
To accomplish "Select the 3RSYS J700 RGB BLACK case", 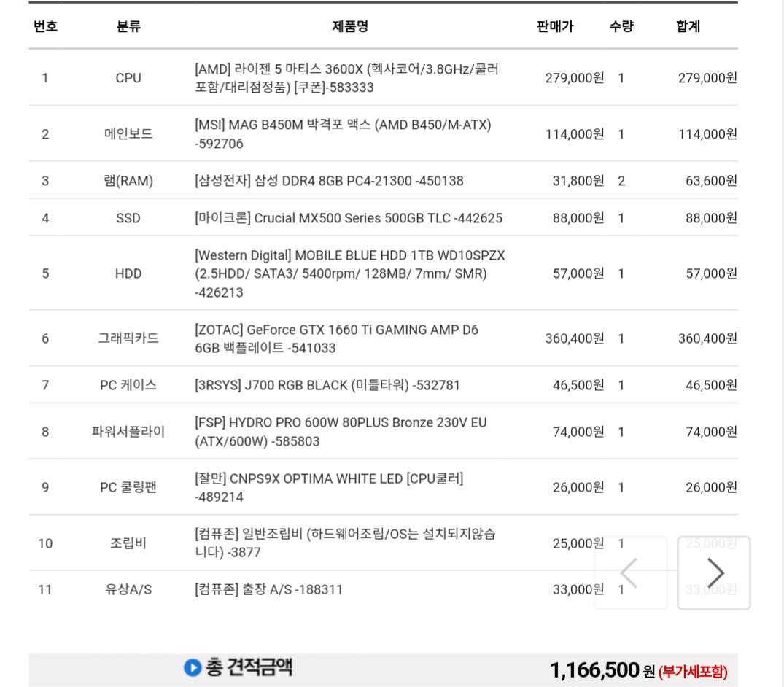I will tap(327, 385).
